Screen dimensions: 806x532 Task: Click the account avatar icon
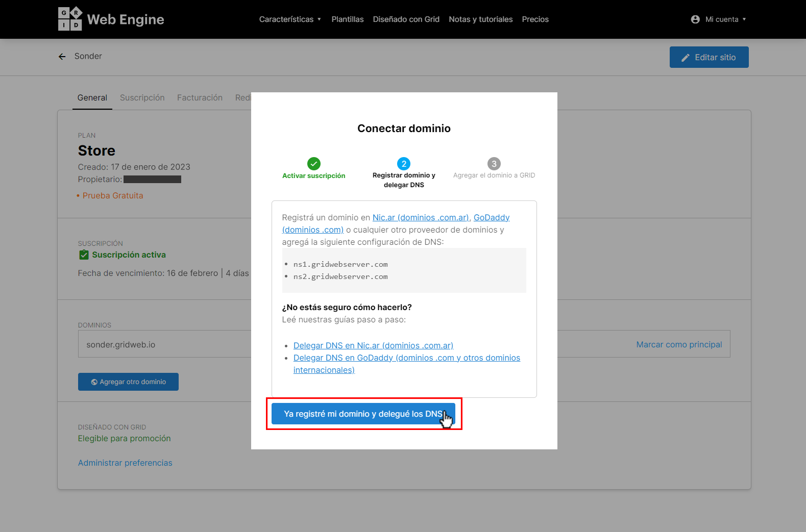coord(695,19)
